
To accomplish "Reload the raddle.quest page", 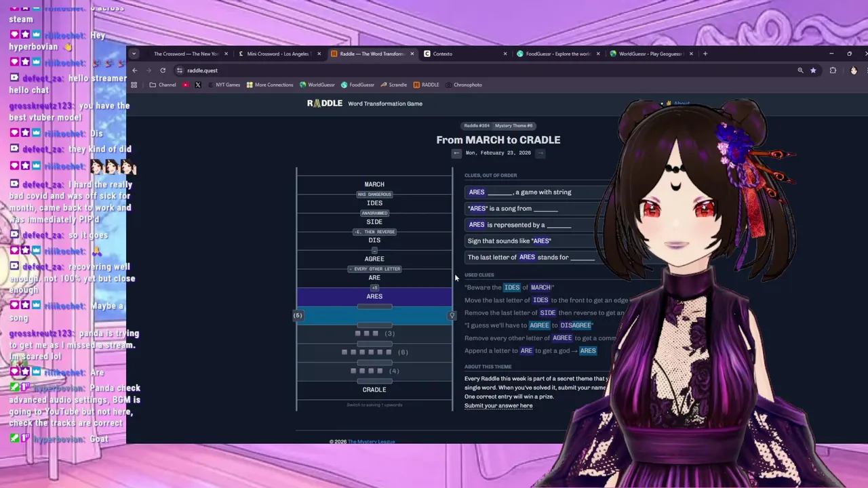I will 163,70.
